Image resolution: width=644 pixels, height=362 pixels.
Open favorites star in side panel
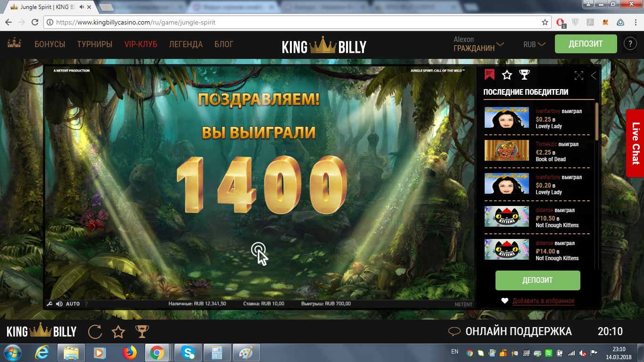click(507, 75)
